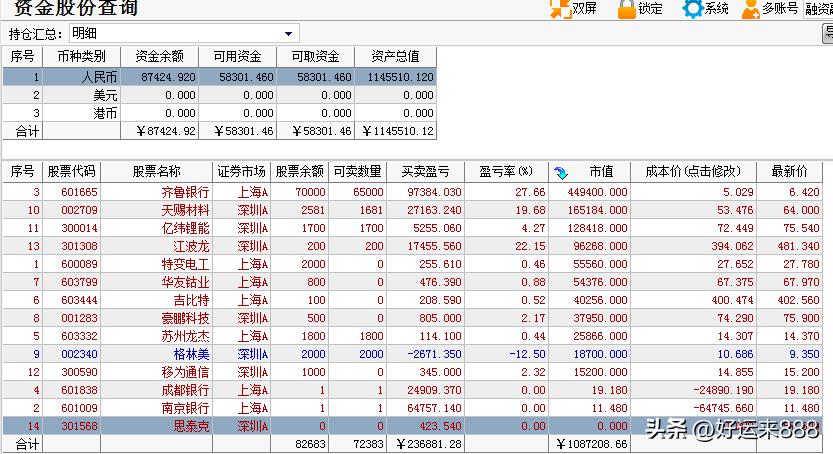Select the 成都银行 stock row

[x=412, y=390]
